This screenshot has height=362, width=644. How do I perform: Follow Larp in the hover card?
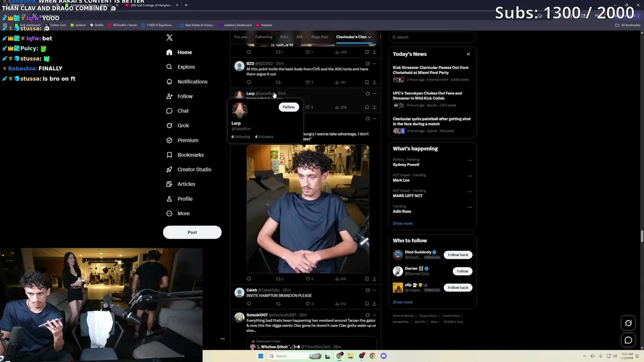click(x=288, y=107)
